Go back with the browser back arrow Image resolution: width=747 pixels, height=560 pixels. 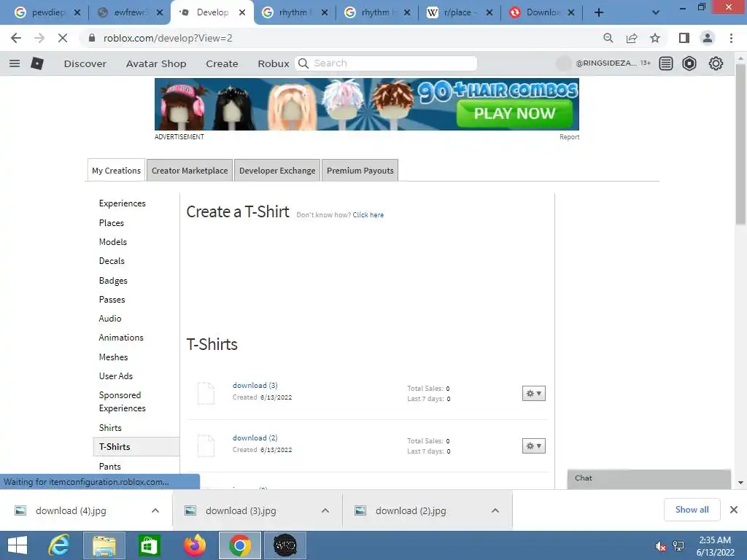point(16,38)
